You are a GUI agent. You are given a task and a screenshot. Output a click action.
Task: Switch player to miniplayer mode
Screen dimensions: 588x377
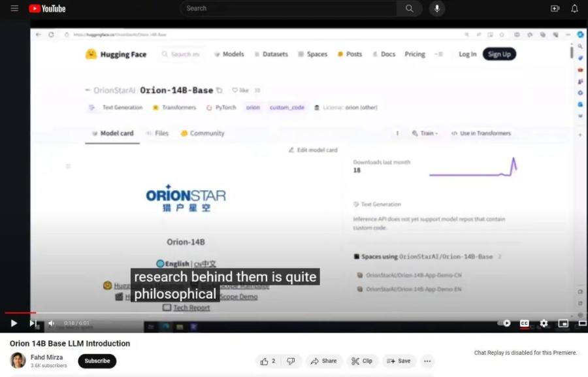[x=563, y=323]
